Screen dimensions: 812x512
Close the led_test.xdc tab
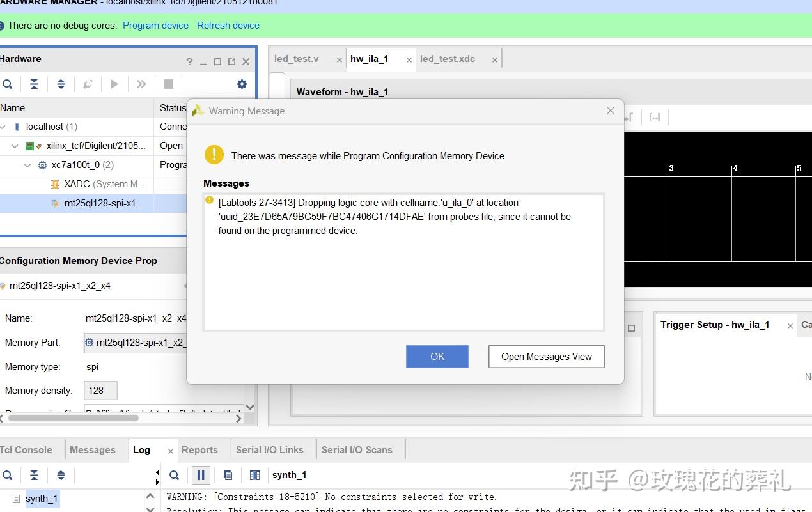coord(495,59)
